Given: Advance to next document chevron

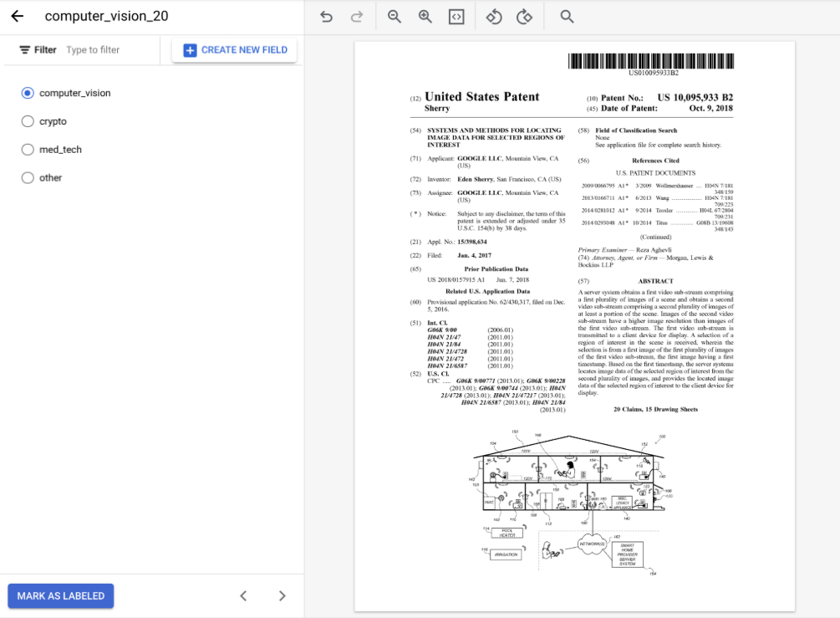Looking at the screenshot, I should coord(282,596).
